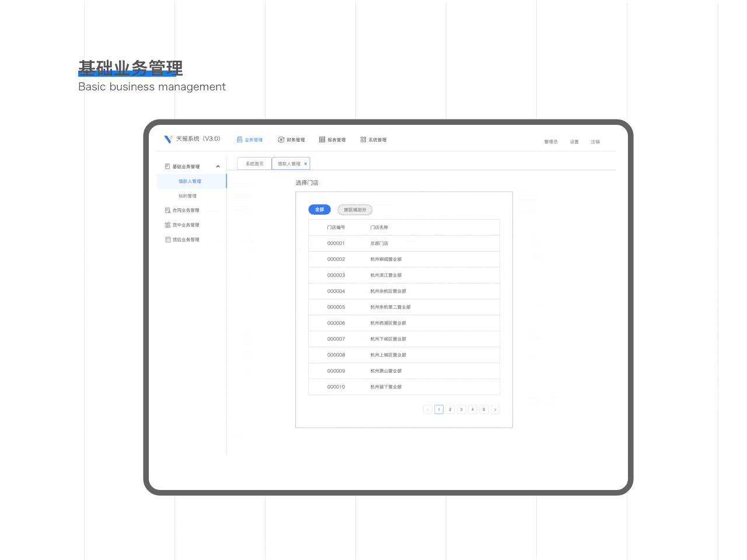The height and width of the screenshot is (560, 747).
Task: Open 贷后业务管理 in the sidebar
Action: [186, 239]
